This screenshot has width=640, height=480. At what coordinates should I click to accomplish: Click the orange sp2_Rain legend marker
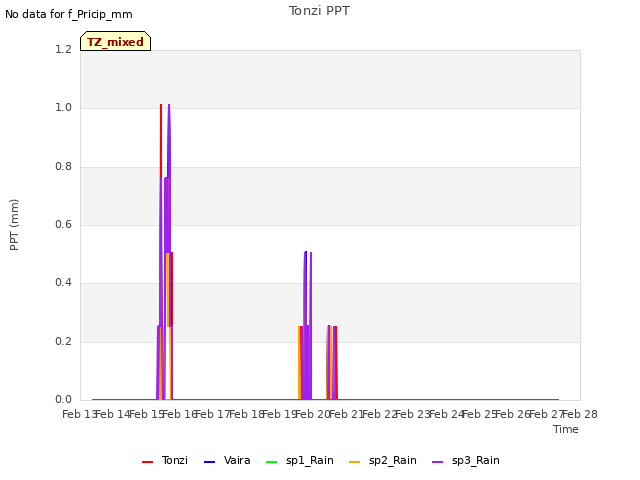[x=355, y=462]
